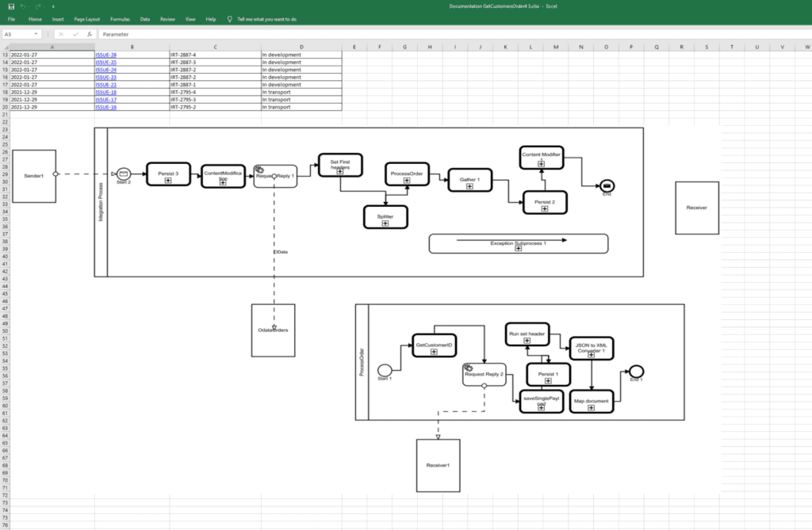Click the Tell me what you want field
The image size is (812, 530).
(266, 19)
